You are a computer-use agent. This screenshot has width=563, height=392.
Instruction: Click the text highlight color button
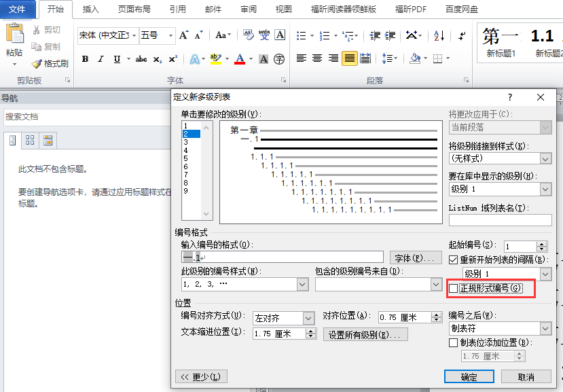pyautogui.click(x=215, y=59)
